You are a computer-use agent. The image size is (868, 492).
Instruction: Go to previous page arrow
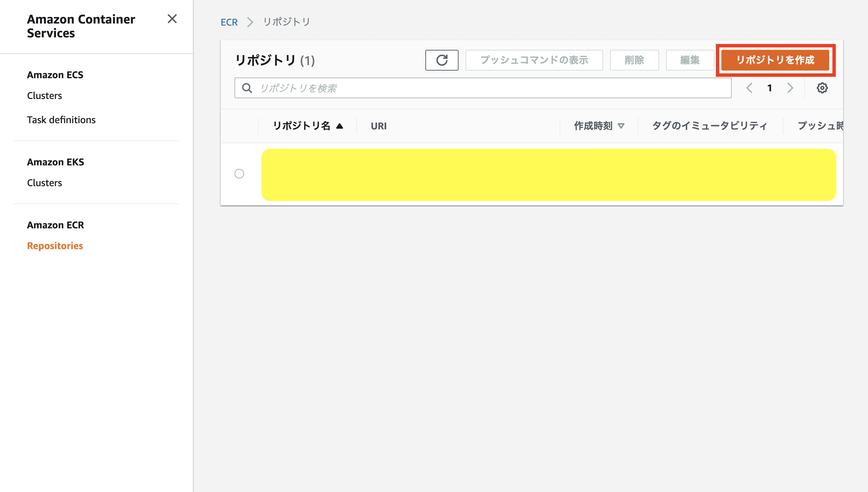749,88
